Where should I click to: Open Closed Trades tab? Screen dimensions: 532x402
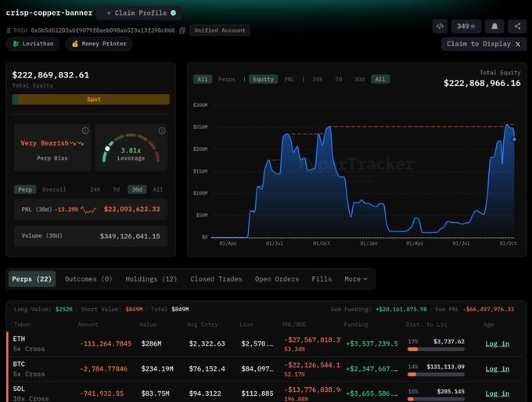point(216,279)
